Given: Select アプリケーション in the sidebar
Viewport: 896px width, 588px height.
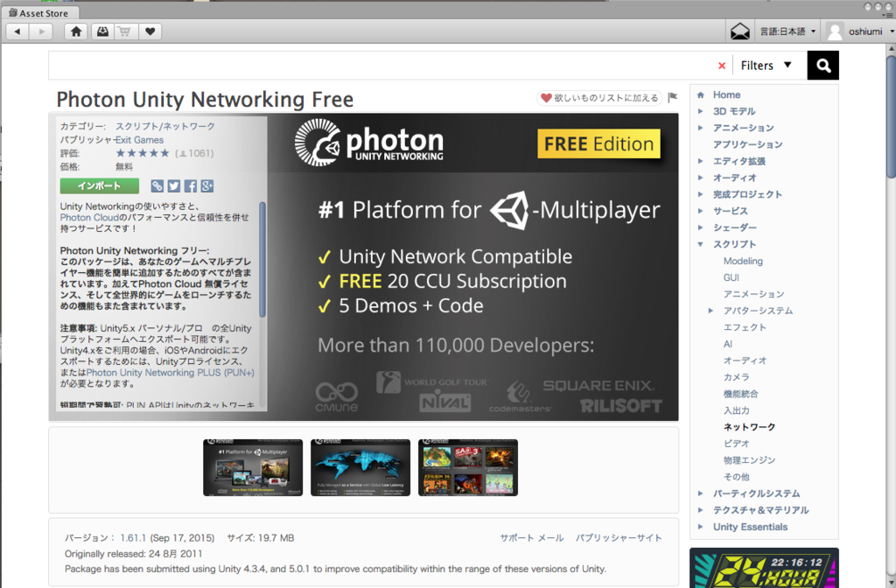Looking at the screenshot, I should coord(747,144).
